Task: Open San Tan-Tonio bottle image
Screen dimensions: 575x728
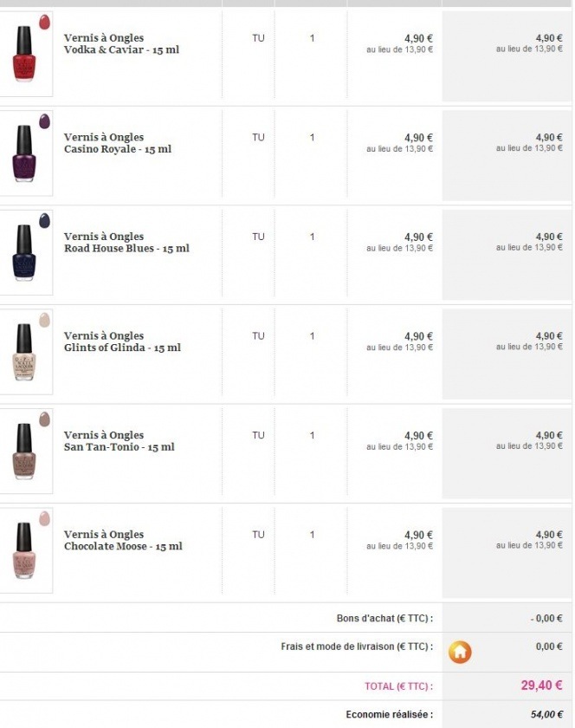Action: point(24,452)
